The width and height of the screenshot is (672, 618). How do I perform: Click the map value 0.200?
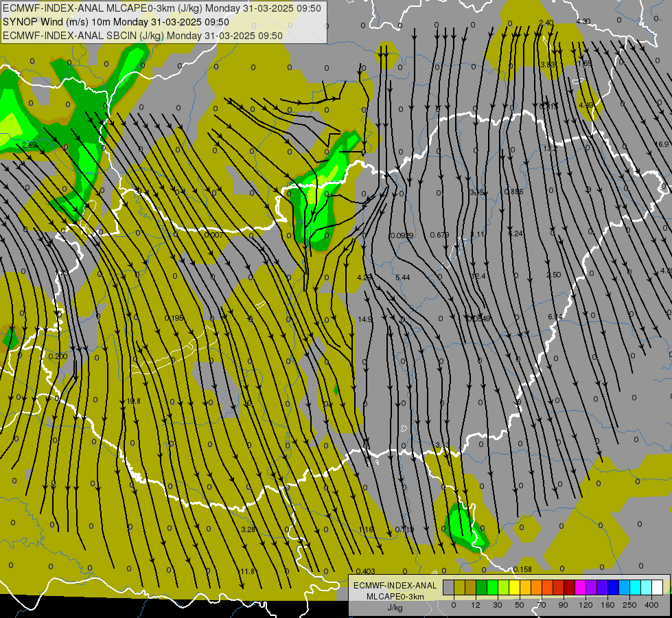click(58, 356)
